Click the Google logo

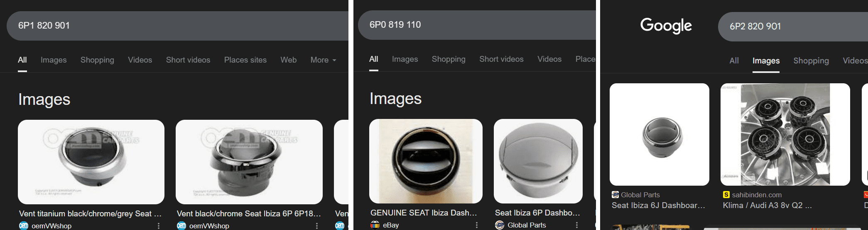click(x=666, y=26)
